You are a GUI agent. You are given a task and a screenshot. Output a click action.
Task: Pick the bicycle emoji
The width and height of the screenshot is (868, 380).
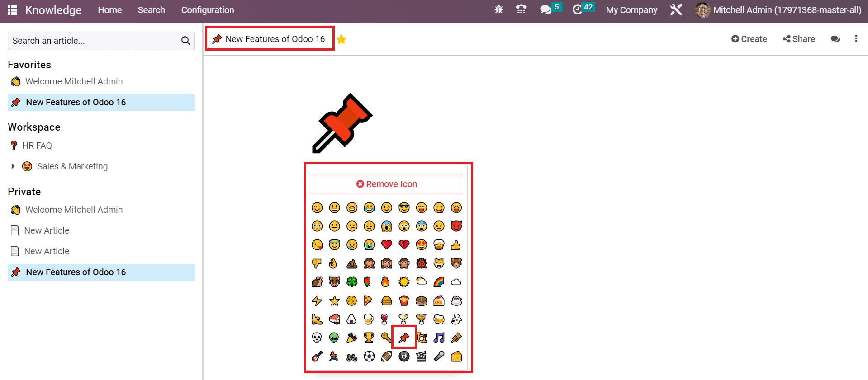[x=352, y=357]
